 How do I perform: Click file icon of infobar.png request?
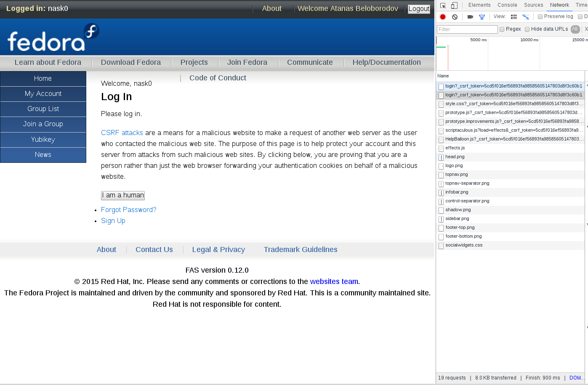point(441,193)
